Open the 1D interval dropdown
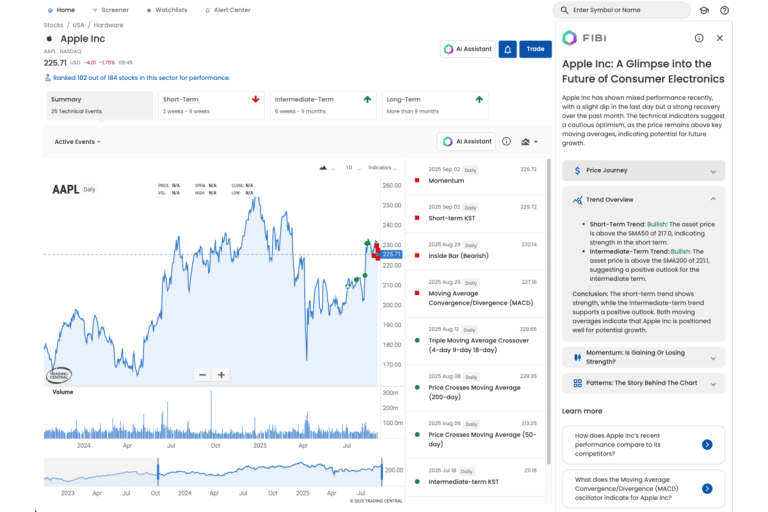The height and width of the screenshot is (512, 768). pyautogui.click(x=353, y=168)
